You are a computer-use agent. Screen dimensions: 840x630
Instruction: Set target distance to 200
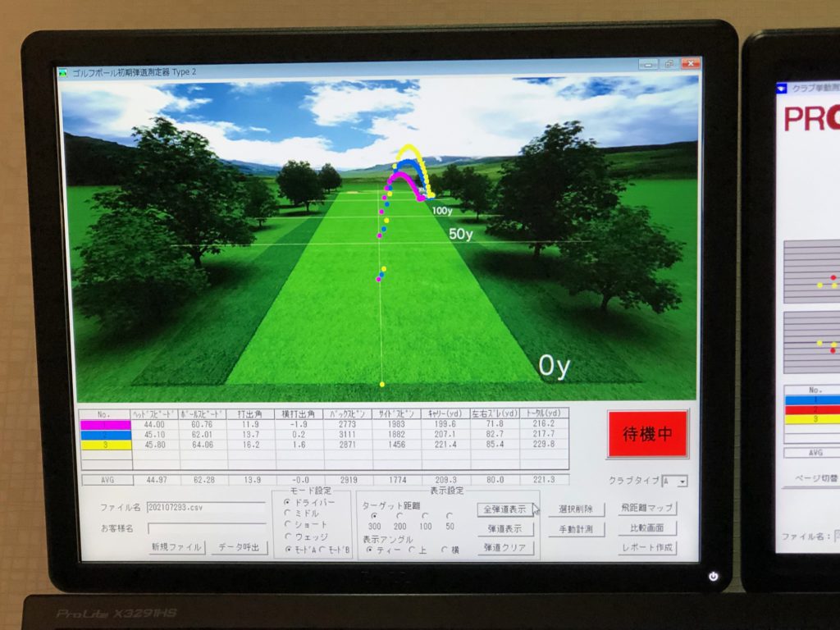(x=399, y=516)
